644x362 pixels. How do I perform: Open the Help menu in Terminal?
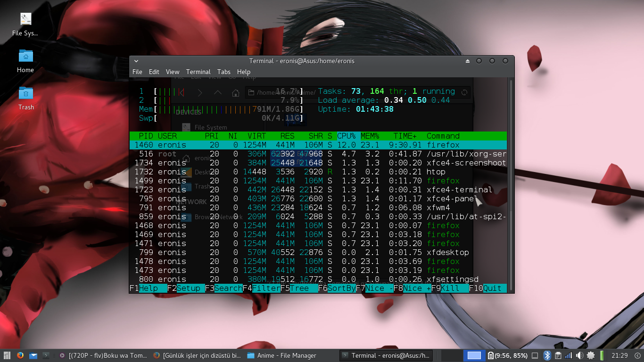(244, 72)
